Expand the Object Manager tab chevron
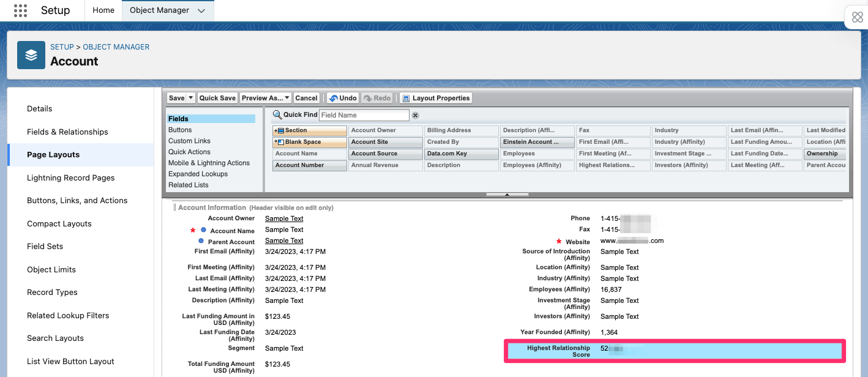Image resolution: width=868 pixels, height=377 pixels. tap(202, 10)
